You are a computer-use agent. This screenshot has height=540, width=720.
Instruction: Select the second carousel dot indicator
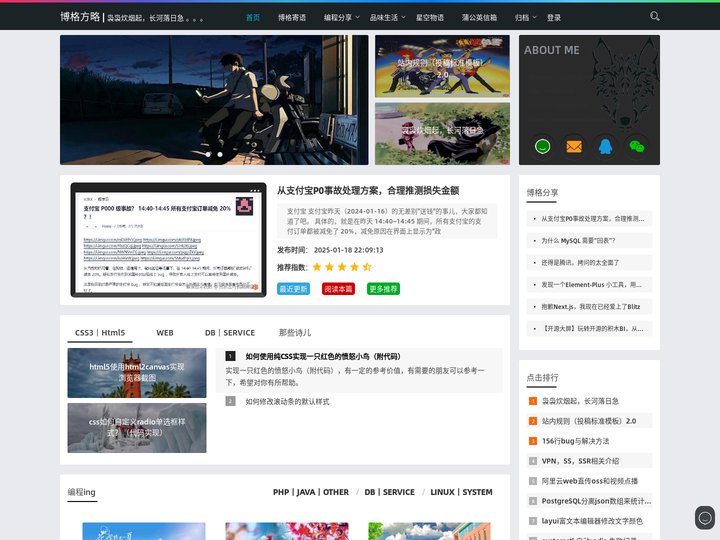pyautogui.click(x=220, y=155)
